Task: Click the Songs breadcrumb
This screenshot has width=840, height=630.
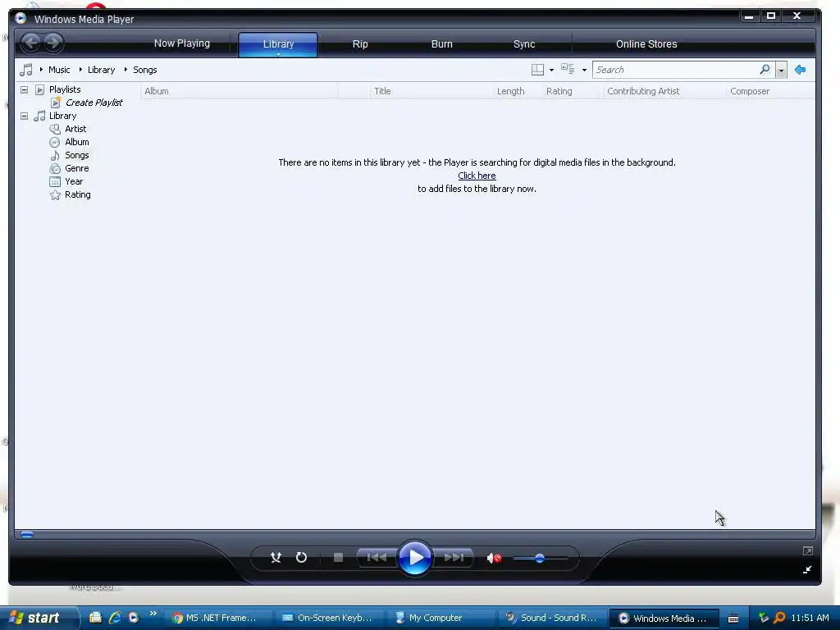Action: tap(144, 70)
